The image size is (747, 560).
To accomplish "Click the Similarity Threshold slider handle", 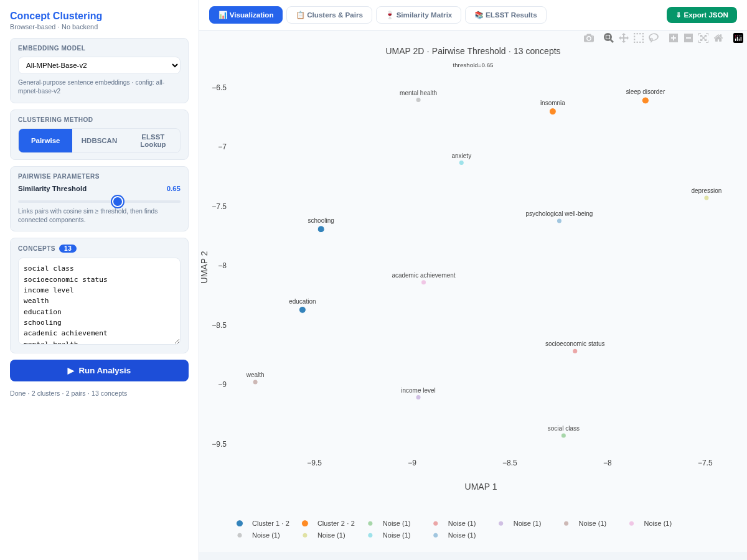I will 118,202.
